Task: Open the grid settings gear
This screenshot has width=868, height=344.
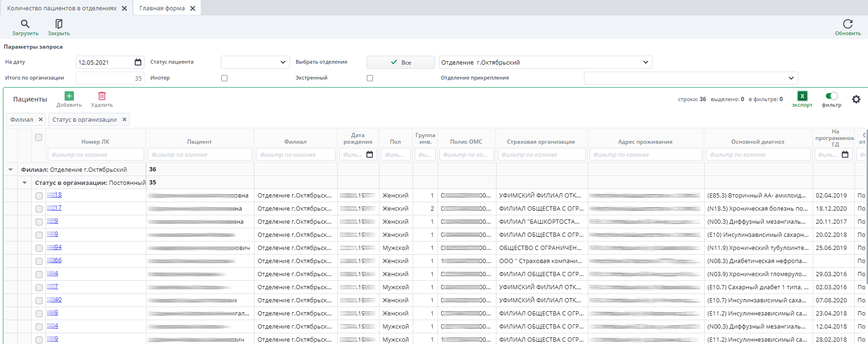Action: (856, 99)
